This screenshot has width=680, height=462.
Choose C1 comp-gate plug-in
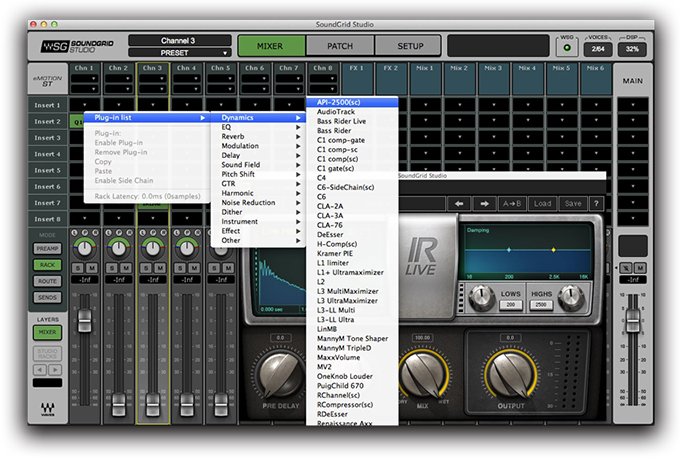pyautogui.click(x=352, y=140)
